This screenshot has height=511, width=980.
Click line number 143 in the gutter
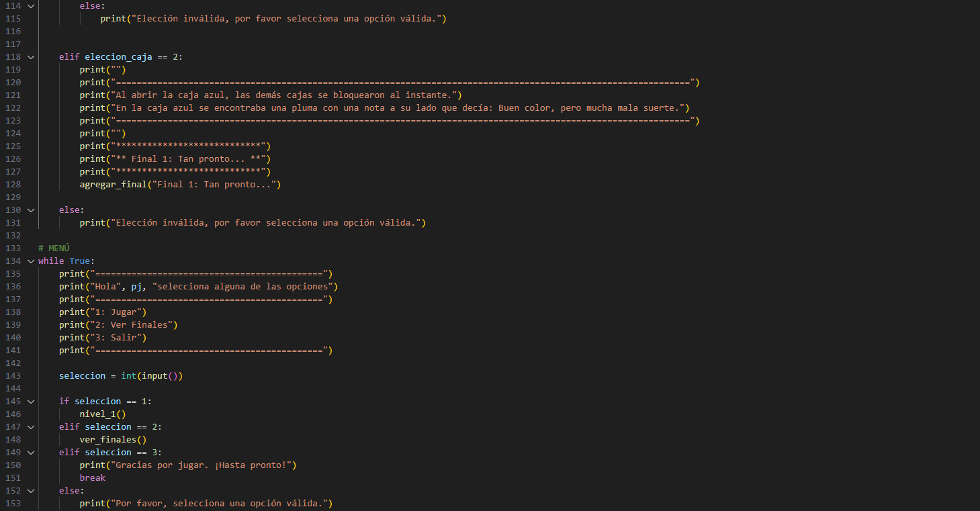point(13,376)
